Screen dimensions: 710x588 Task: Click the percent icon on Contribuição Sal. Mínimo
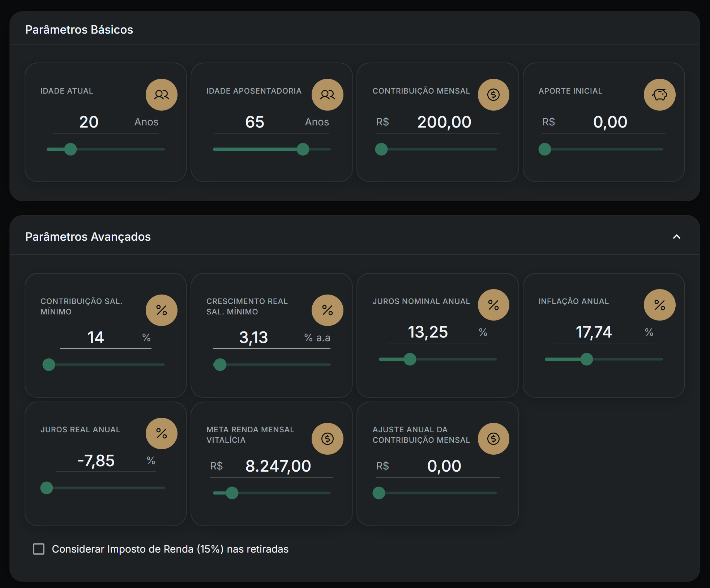161,310
